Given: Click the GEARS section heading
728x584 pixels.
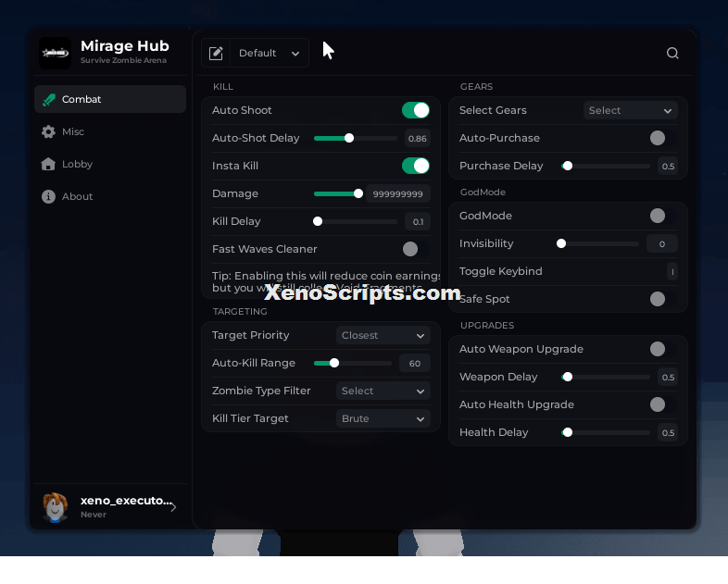Looking at the screenshot, I should (x=476, y=87).
